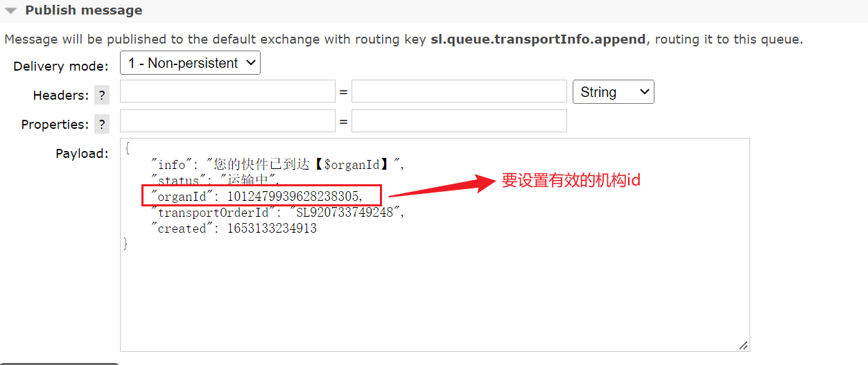The image size is (868, 365).
Task: Focus the Headers name input field
Action: click(227, 91)
